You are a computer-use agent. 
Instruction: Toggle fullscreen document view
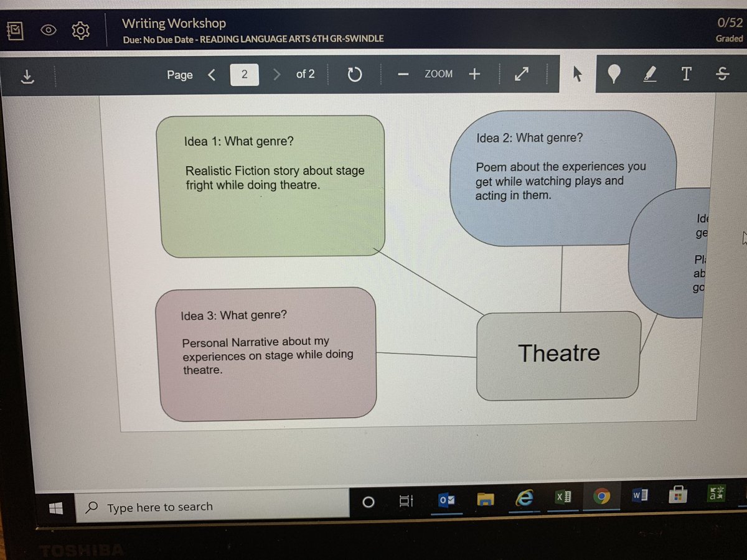click(x=522, y=74)
